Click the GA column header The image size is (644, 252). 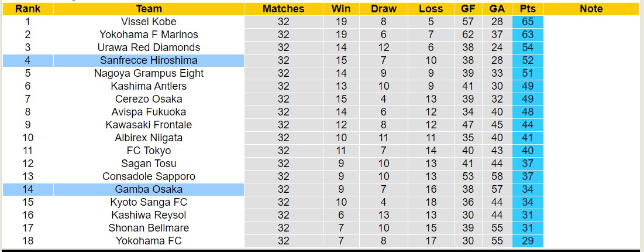click(x=497, y=9)
